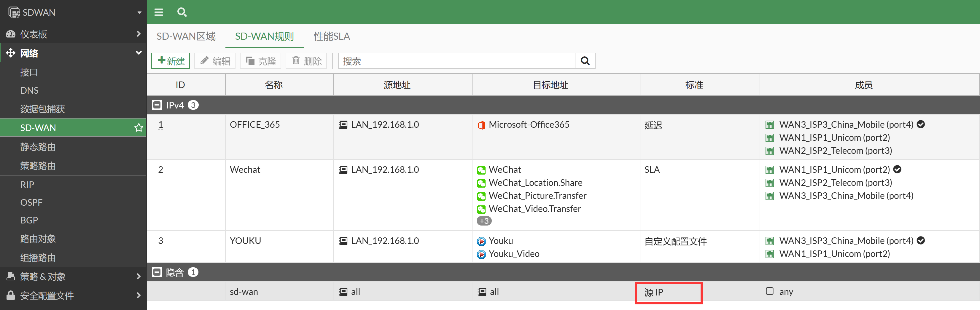Switch to the SD-WAN区域 tab

(x=186, y=36)
